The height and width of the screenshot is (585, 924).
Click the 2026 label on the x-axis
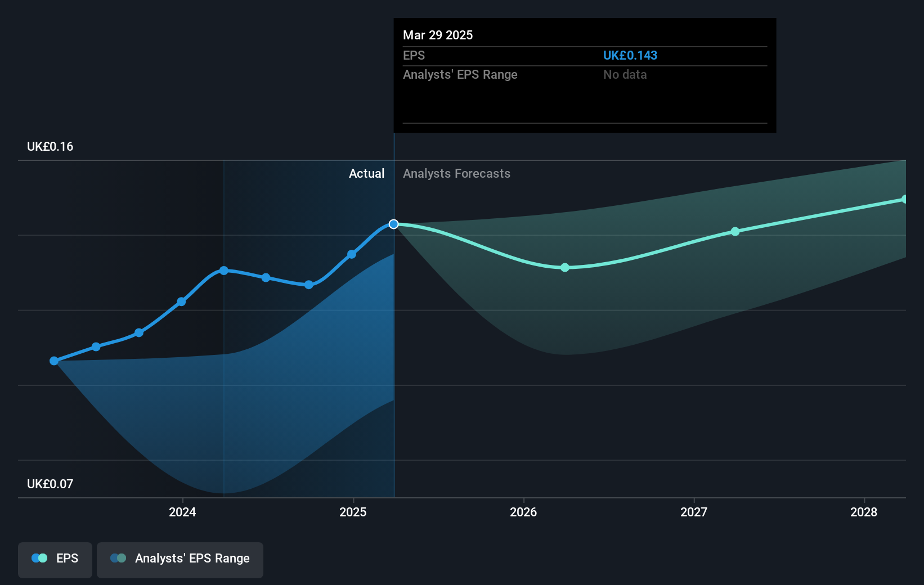tap(523, 512)
